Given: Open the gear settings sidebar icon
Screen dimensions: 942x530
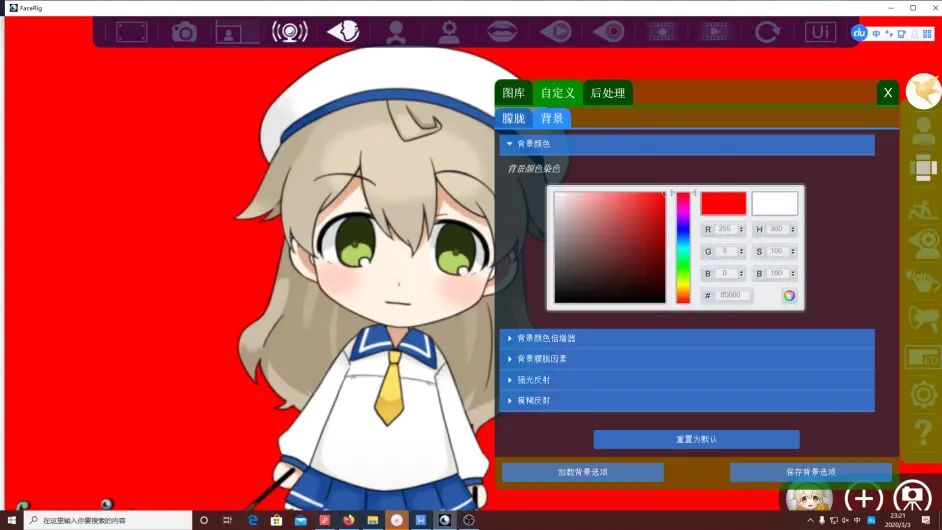Looking at the screenshot, I should 923,395.
